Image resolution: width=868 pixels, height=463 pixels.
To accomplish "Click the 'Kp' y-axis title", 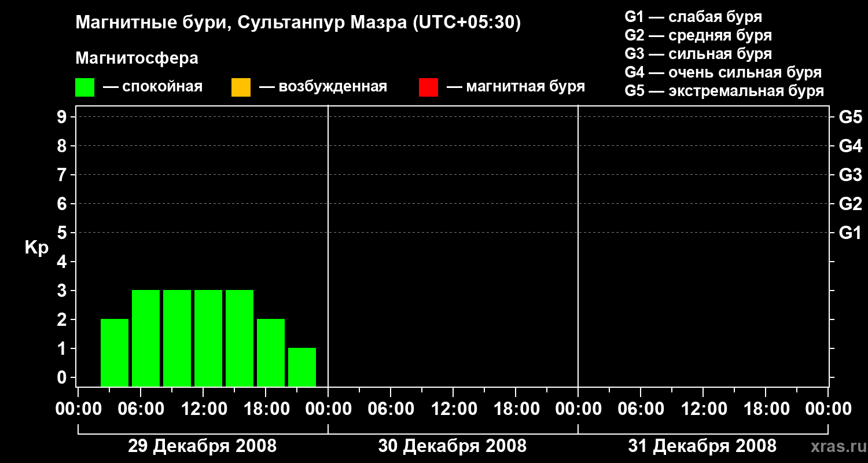I will (37, 248).
